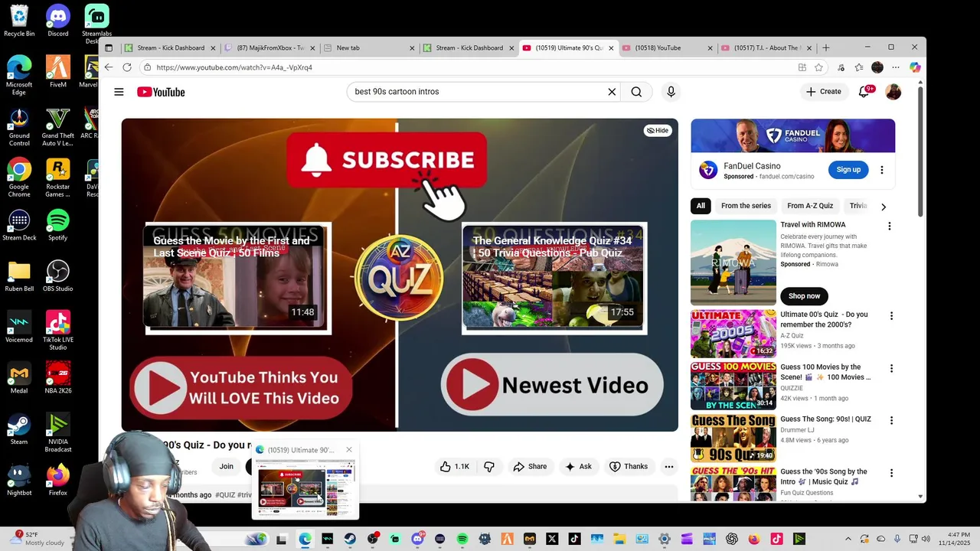The width and height of the screenshot is (980, 551).
Task: Open more actions ellipsis under video
Action: click(x=669, y=467)
